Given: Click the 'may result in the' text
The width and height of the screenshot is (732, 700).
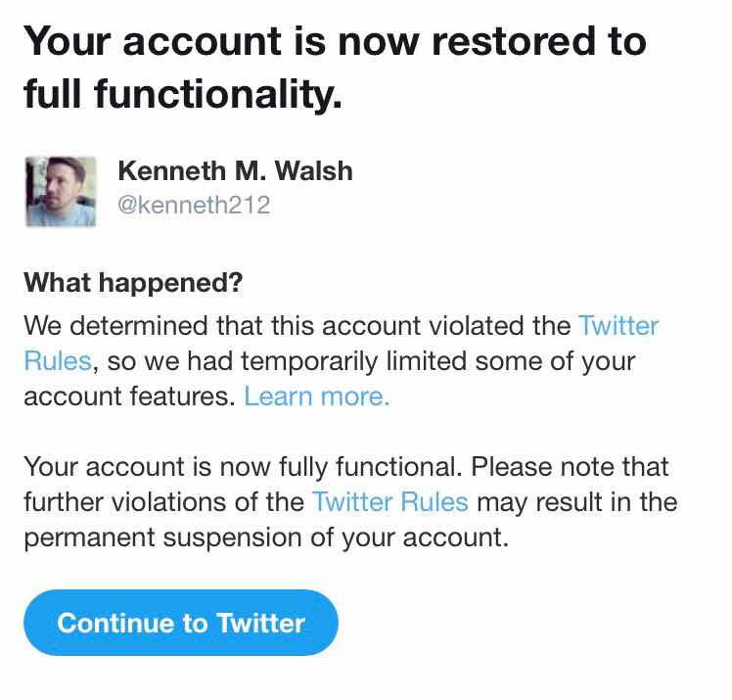Looking at the screenshot, I should [x=577, y=502].
